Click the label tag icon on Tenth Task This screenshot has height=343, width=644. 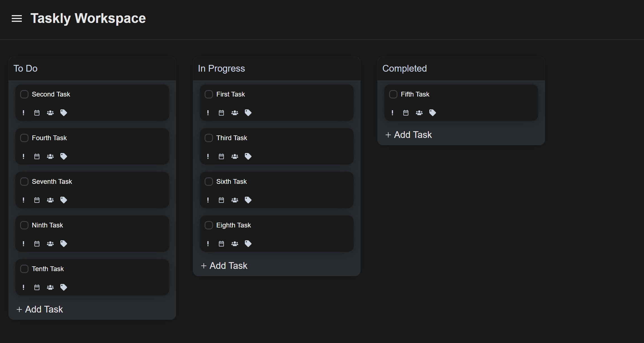pos(63,287)
